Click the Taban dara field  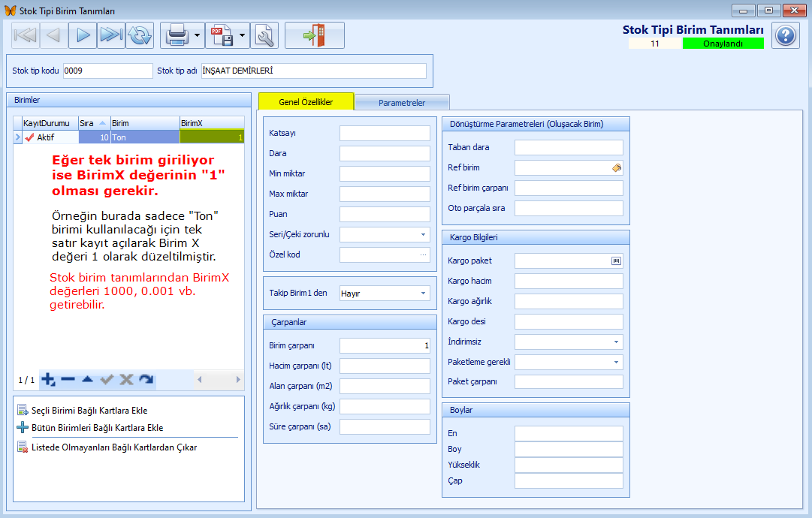coord(569,147)
